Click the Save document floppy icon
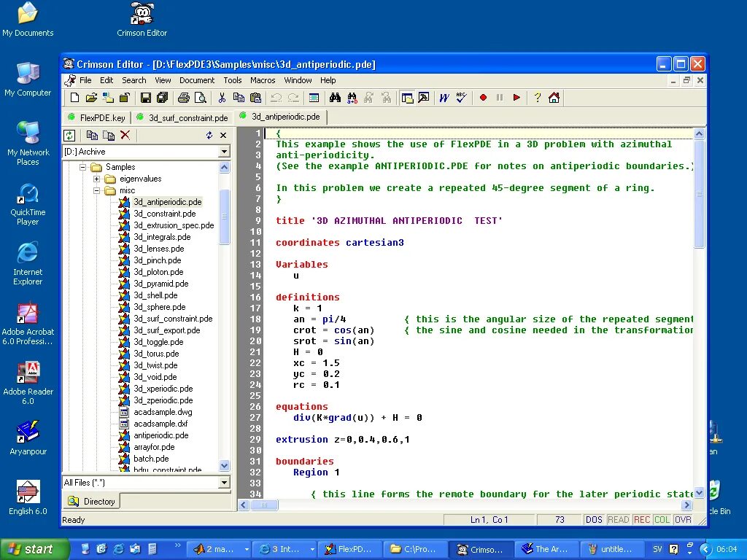747x560 pixels. pyautogui.click(x=146, y=98)
